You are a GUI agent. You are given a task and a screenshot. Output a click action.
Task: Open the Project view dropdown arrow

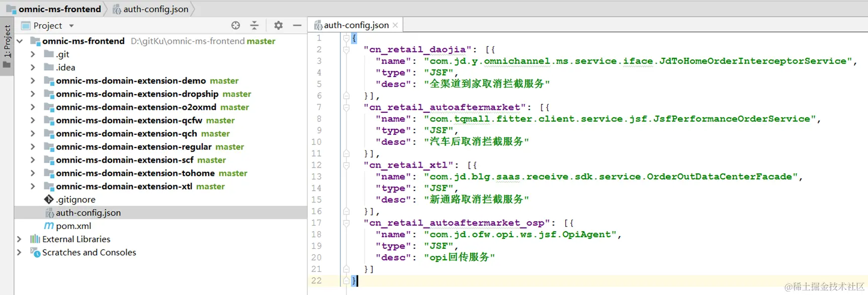71,26
